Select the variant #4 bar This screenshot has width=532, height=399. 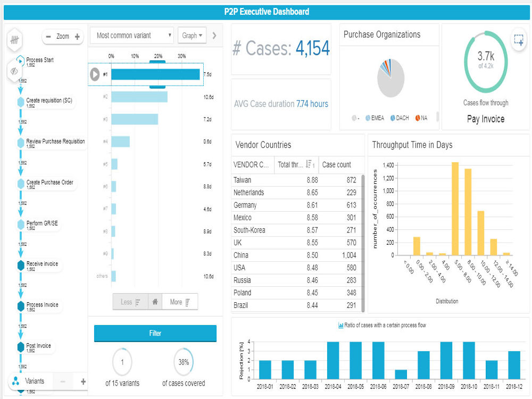pyautogui.click(x=120, y=142)
